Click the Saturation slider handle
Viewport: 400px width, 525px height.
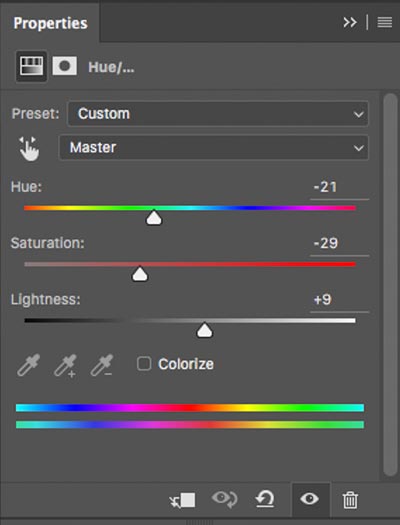(x=140, y=274)
